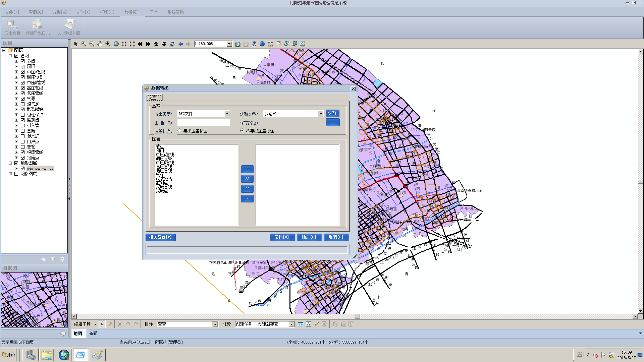
Task: Select 导出压盖标注 radio option
Action: 179,131
